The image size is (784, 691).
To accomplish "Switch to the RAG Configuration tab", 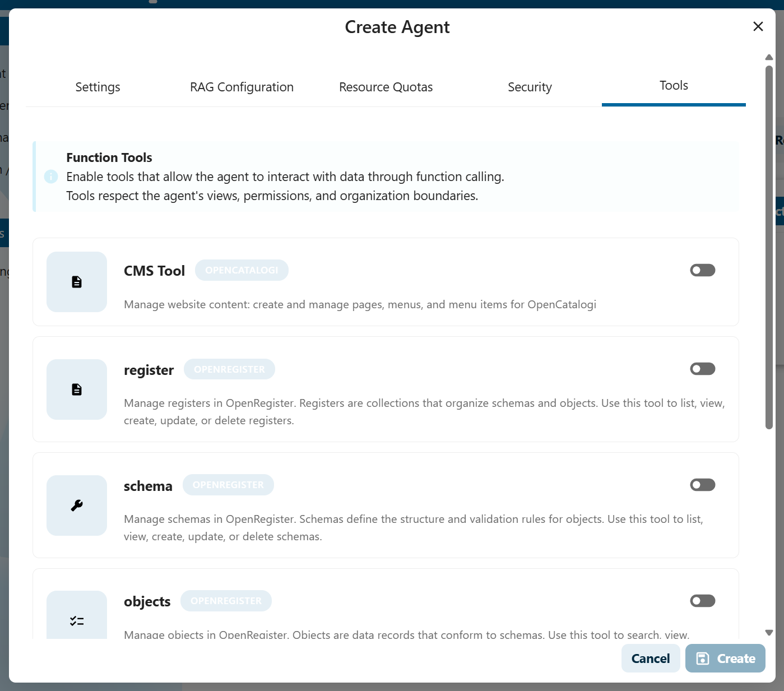I will pyautogui.click(x=242, y=87).
